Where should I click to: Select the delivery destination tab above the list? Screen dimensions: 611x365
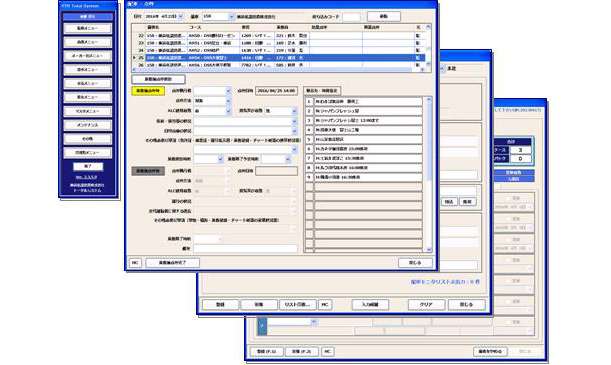[x=322, y=91]
